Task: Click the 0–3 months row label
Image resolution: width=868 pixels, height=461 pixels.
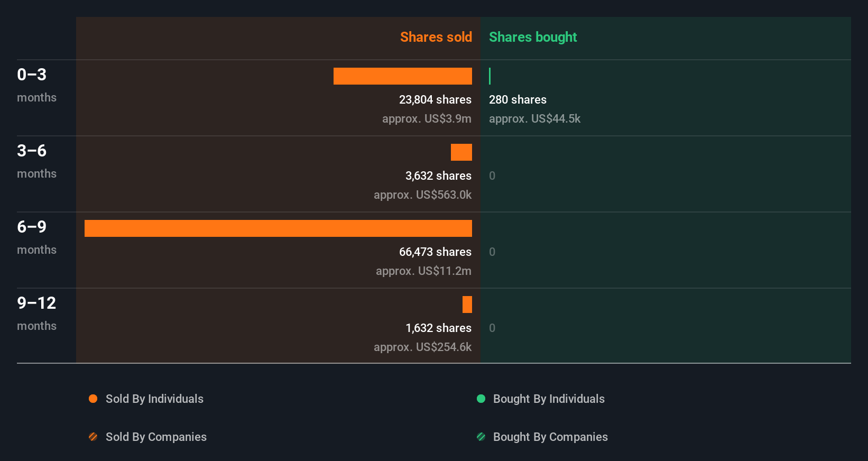Action: coord(36,85)
